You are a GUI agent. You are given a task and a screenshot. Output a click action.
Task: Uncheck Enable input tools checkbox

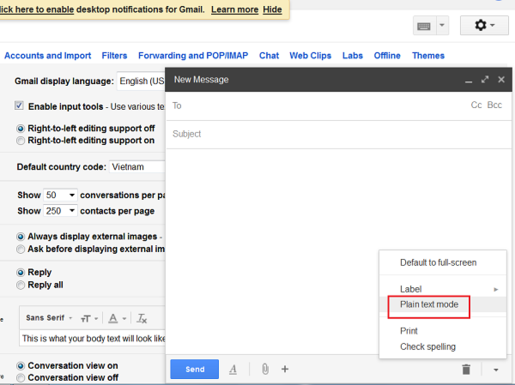(x=19, y=106)
